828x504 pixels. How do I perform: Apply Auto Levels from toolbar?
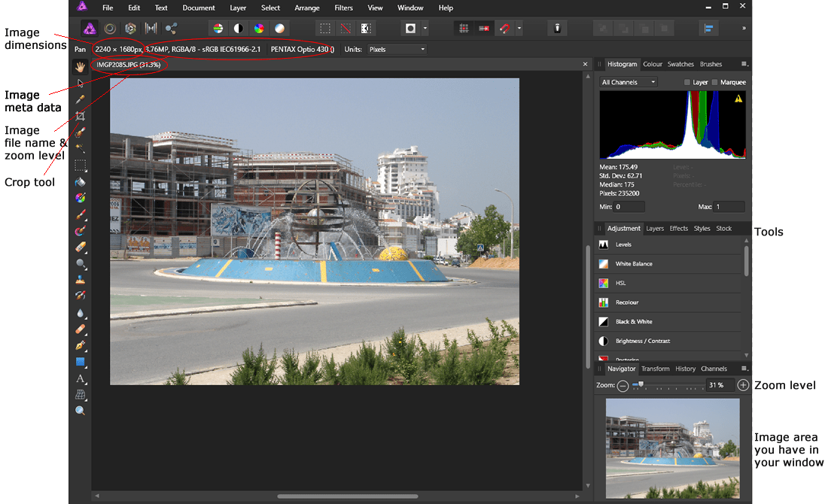tap(218, 29)
